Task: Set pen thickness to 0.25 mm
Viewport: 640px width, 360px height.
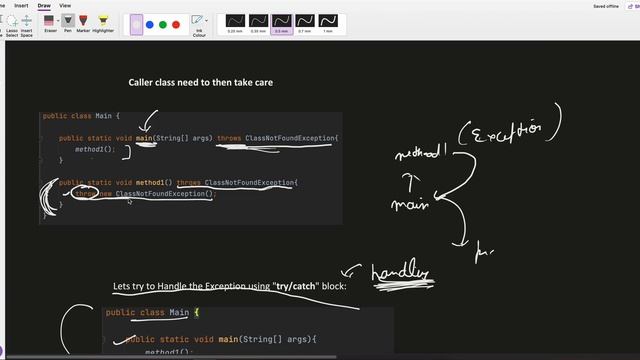Action: coord(235,24)
